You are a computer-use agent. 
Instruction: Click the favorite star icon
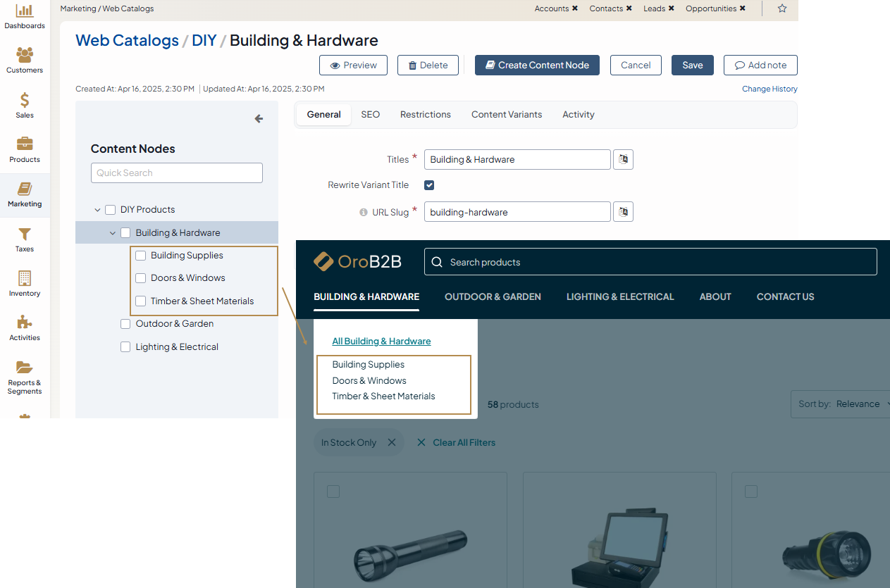pos(782,8)
